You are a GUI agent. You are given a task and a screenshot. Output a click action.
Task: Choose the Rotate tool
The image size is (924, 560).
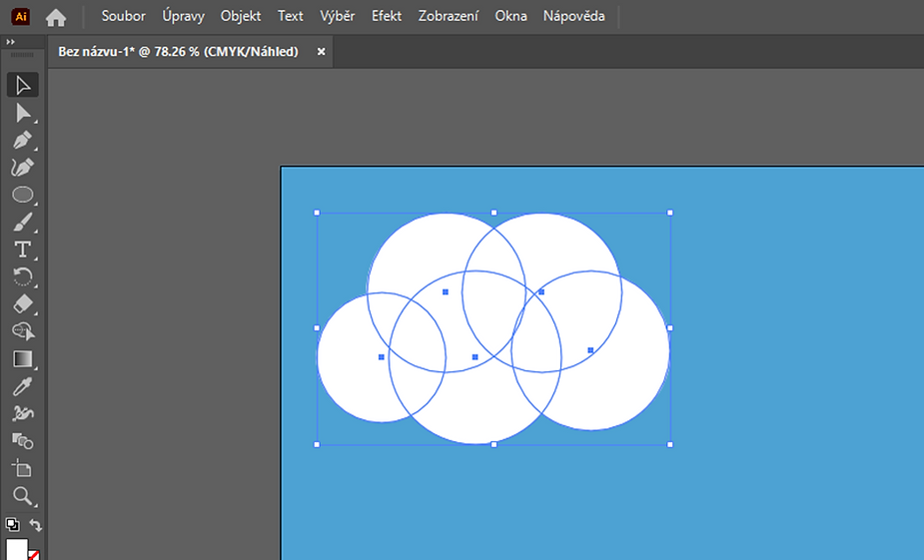pyautogui.click(x=23, y=277)
